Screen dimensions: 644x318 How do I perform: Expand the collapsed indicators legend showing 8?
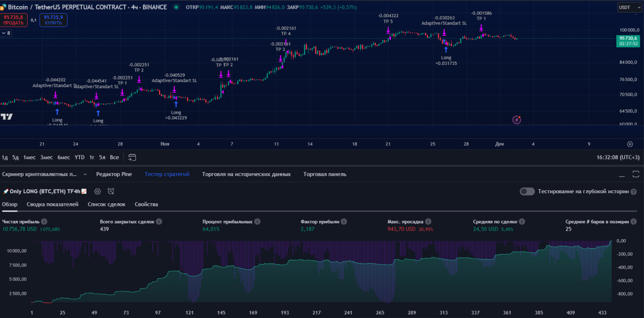(6, 33)
